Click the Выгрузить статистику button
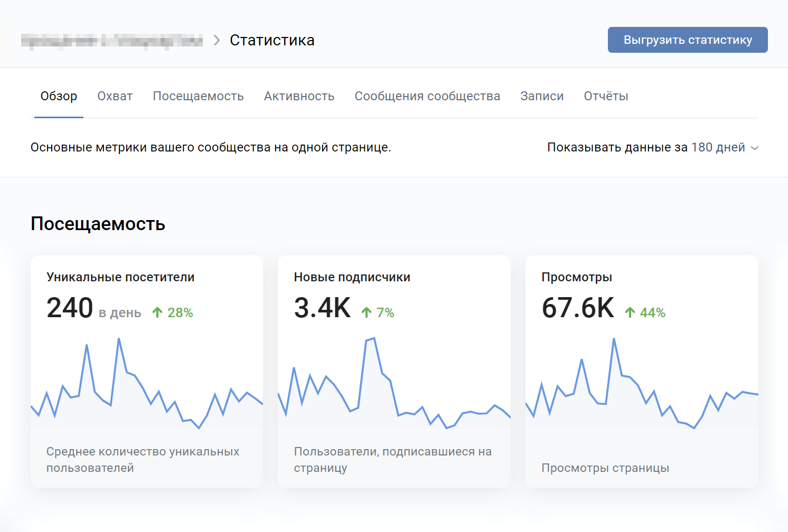This screenshot has height=532, width=788. [x=688, y=40]
